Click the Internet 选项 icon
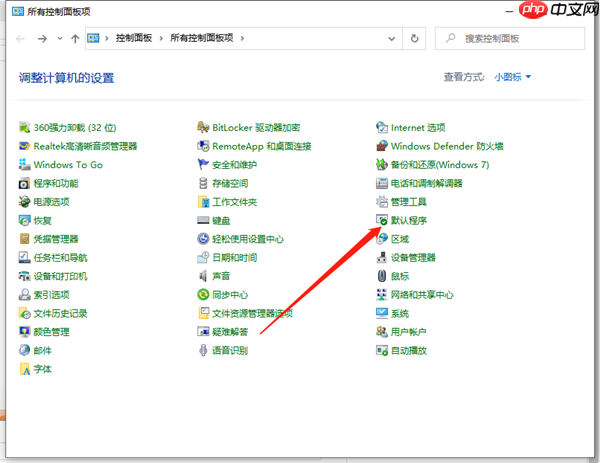Viewport: 600px width, 463px height. point(382,127)
